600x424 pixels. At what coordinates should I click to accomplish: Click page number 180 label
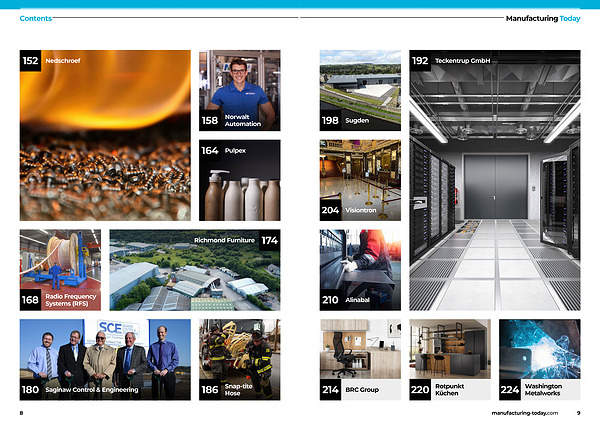click(x=31, y=390)
